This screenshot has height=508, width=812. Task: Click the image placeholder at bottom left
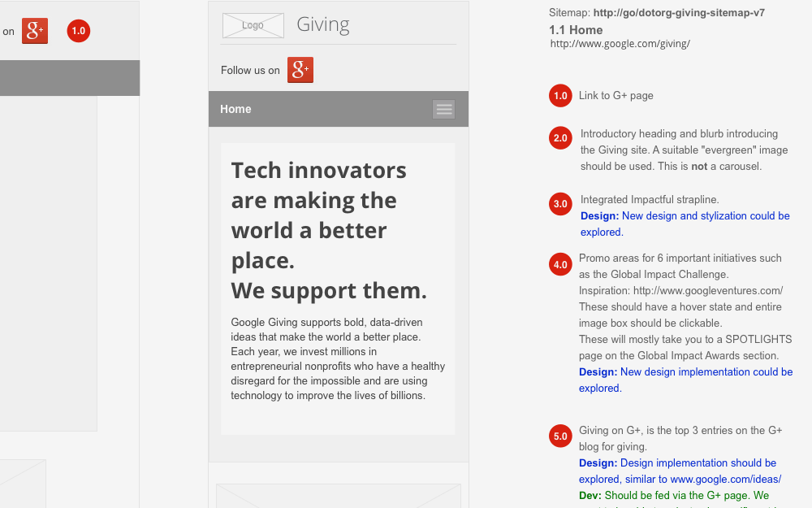pyautogui.click(x=23, y=488)
